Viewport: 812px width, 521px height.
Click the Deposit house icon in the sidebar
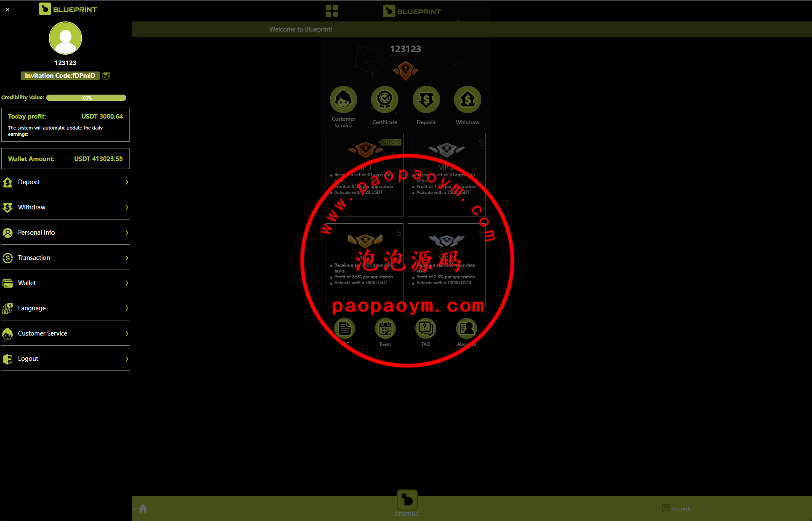(x=8, y=182)
